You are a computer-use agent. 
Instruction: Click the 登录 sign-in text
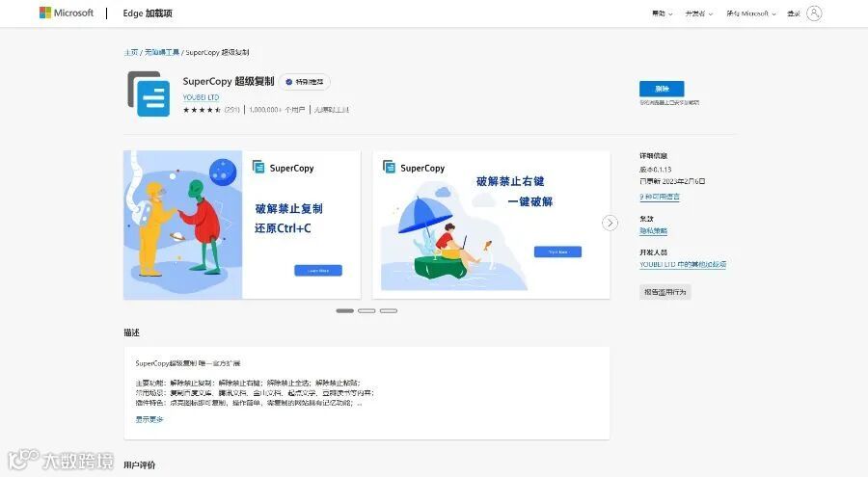point(794,13)
